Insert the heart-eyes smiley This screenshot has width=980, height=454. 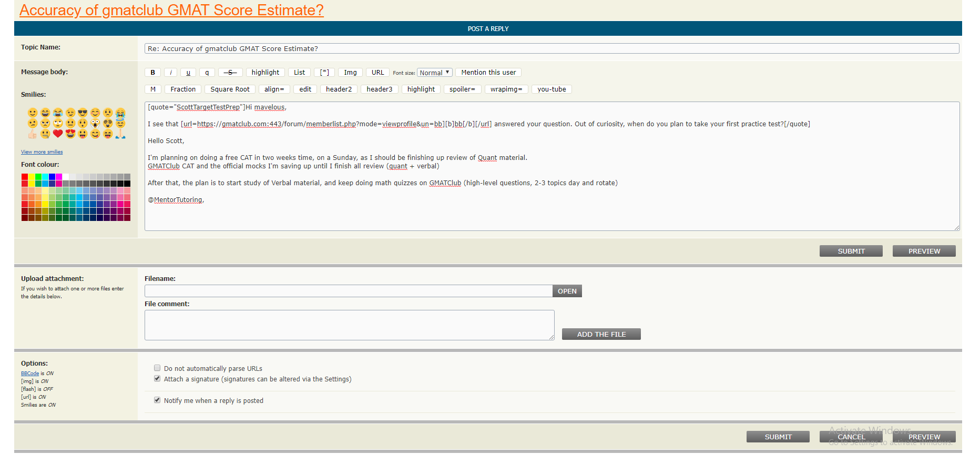coord(70,134)
